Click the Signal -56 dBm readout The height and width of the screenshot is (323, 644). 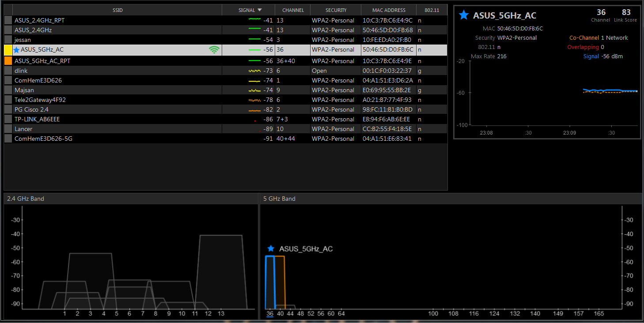603,56
